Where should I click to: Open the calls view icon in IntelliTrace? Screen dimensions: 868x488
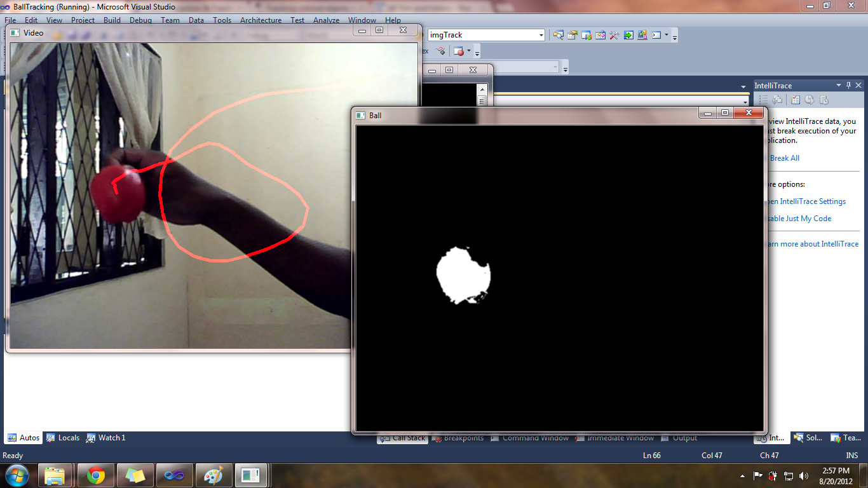(777, 100)
